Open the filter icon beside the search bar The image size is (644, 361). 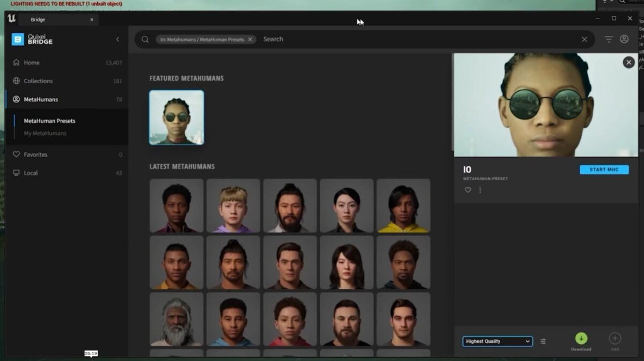click(609, 39)
